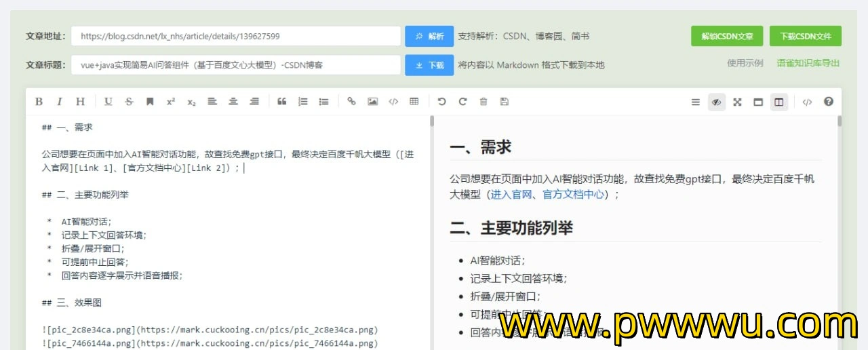Click preview bullet 折叠/展开窗口
Viewport: 868px width, 350px height.
coord(505,296)
